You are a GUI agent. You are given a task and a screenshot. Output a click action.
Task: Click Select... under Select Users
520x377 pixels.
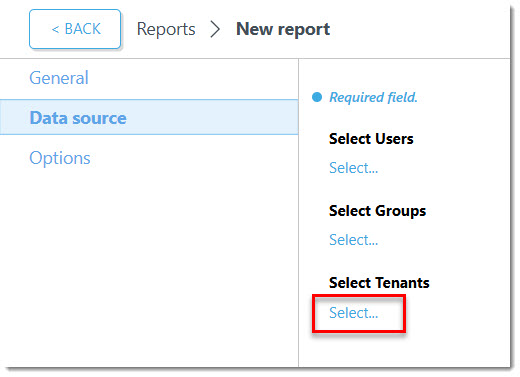[x=354, y=168]
